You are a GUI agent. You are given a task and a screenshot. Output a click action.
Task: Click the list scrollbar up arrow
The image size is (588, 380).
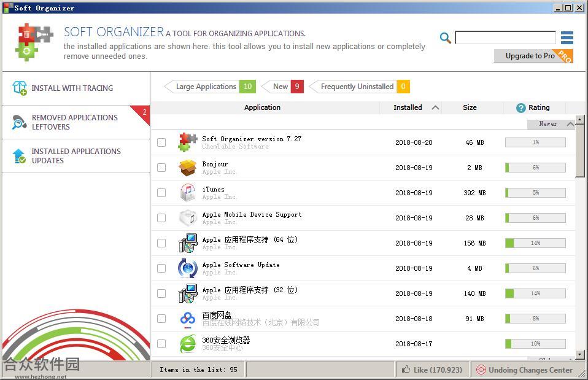pyautogui.click(x=580, y=120)
